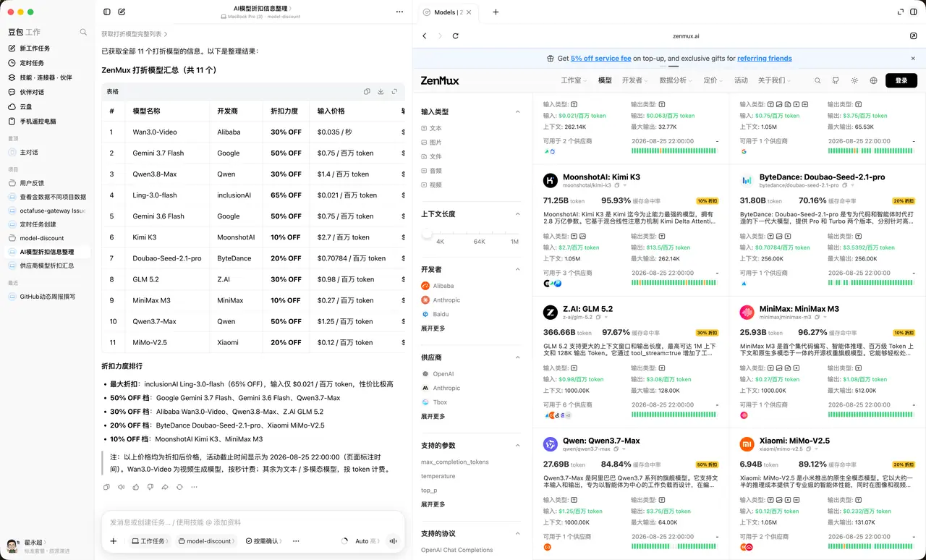The width and height of the screenshot is (926, 560).
Task: Toggle the 文本 input type filter
Action: 431,128
